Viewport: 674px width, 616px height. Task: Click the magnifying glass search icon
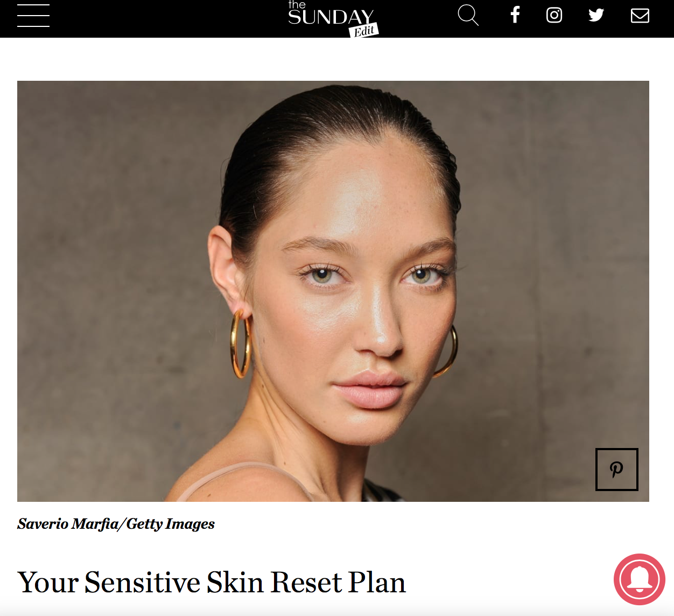coord(468,15)
